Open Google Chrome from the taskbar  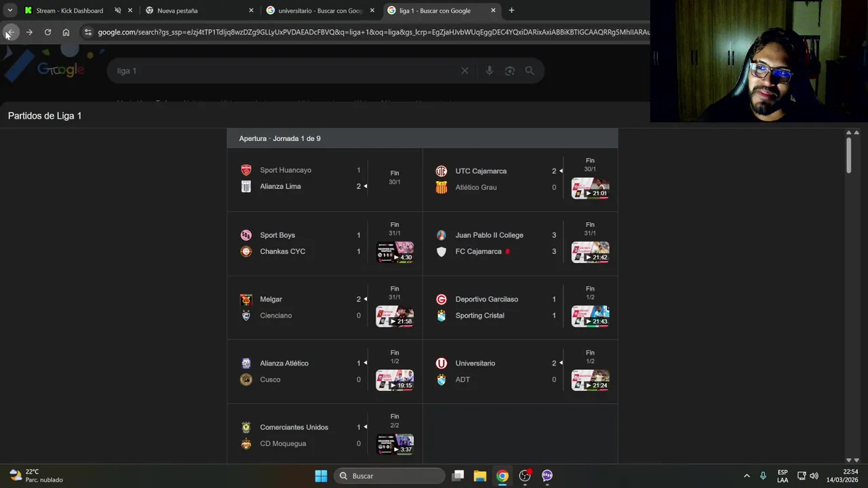pyautogui.click(x=502, y=476)
